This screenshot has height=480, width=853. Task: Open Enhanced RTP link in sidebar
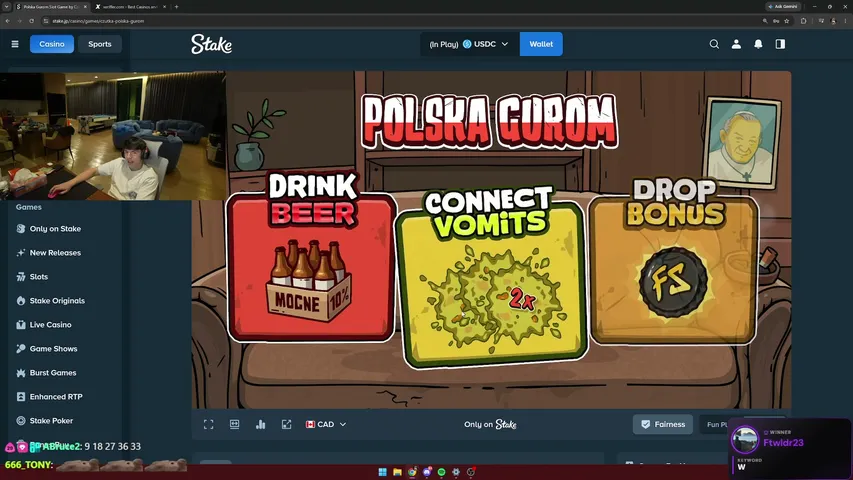click(x=56, y=397)
